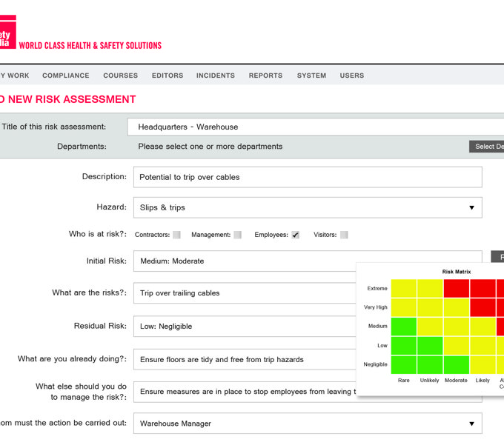
Task: Select the Negligible / Moderate green matrix cell
Action: 457,364
